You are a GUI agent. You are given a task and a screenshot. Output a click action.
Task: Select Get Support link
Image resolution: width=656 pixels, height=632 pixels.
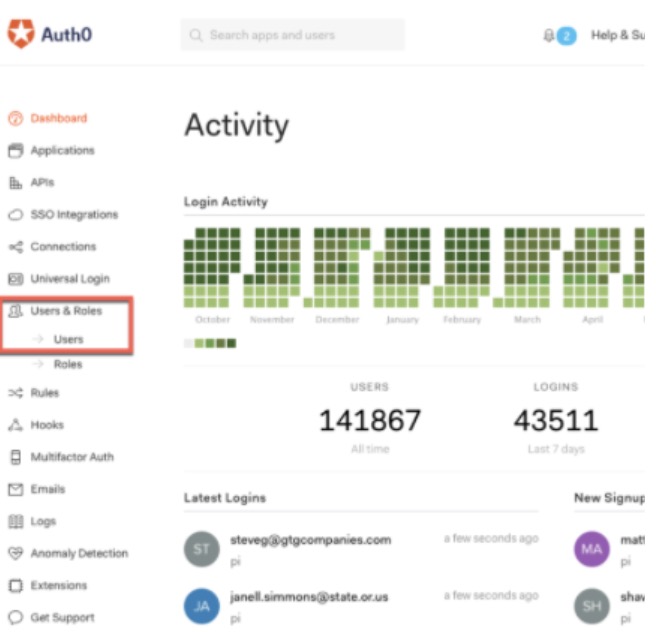(x=62, y=618)
